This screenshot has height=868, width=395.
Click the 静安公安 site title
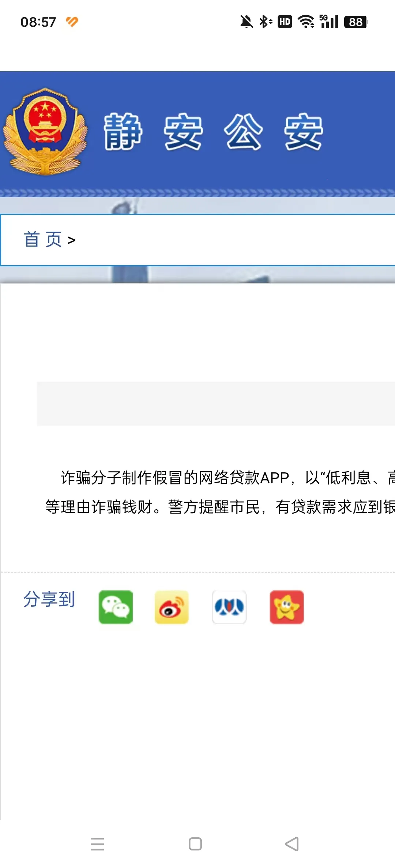tap(214, 132)
